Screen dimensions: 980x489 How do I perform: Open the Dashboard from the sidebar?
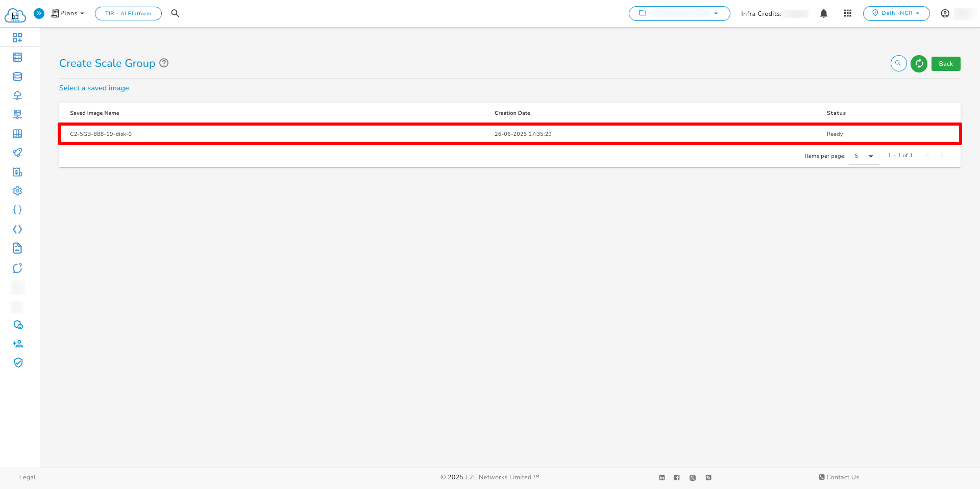coord(17,37)
